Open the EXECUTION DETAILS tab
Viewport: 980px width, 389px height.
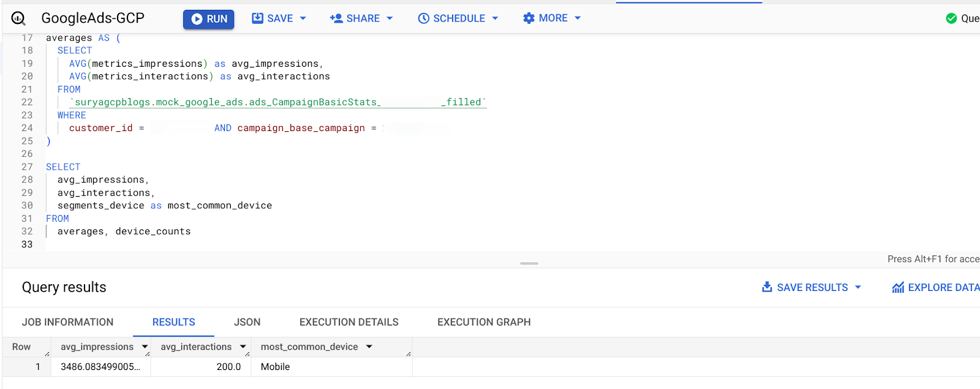(x=349, y=322)
